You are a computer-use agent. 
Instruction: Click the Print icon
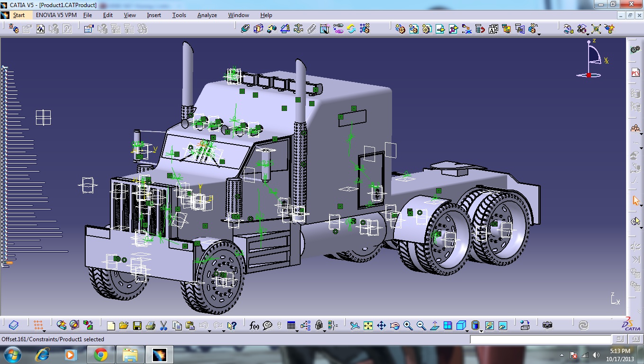[x=151, y=326]
